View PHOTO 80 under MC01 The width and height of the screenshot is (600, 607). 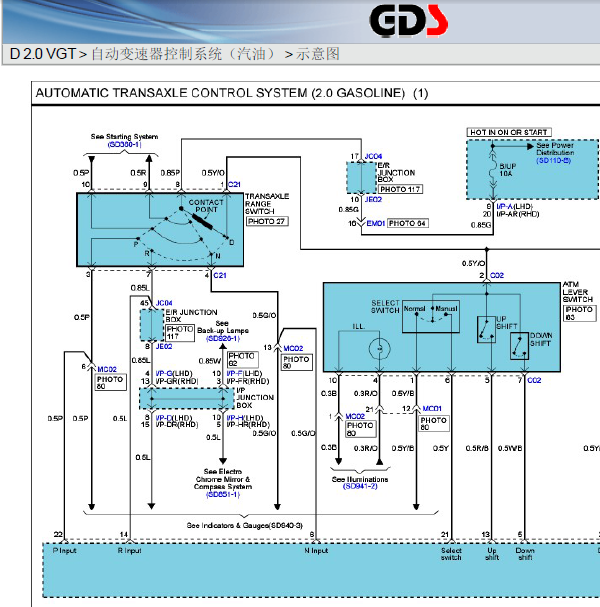[434, 424]
